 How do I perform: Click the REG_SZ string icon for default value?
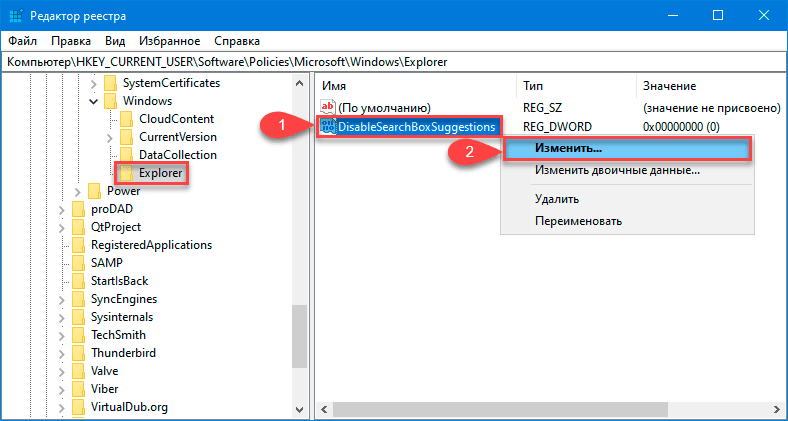328,107
